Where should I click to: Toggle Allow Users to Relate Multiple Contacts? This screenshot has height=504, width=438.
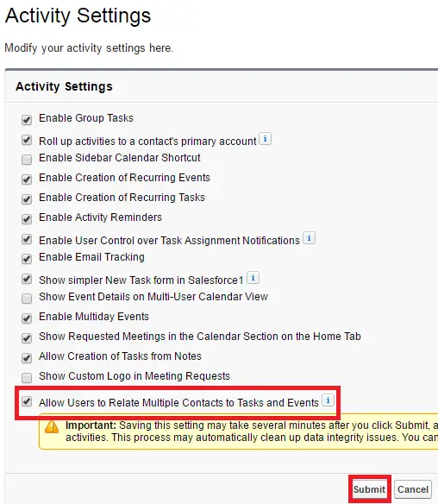coord(27,401)
